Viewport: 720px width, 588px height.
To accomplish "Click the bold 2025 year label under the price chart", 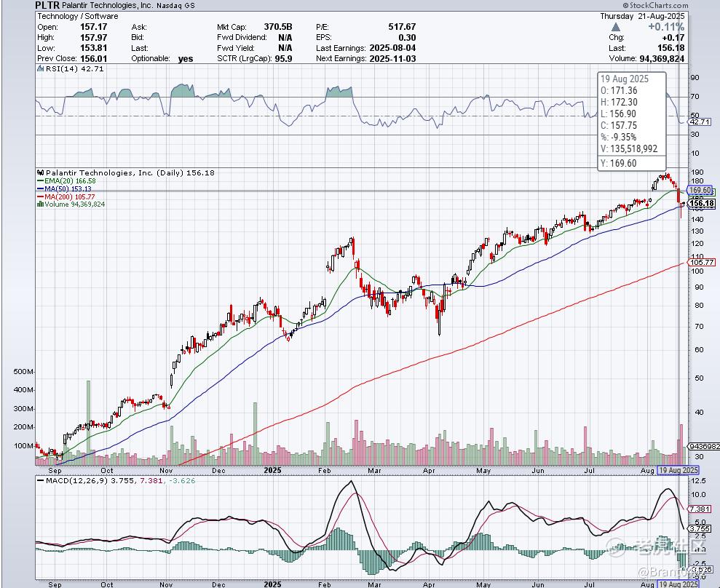I will pos(272,471).
